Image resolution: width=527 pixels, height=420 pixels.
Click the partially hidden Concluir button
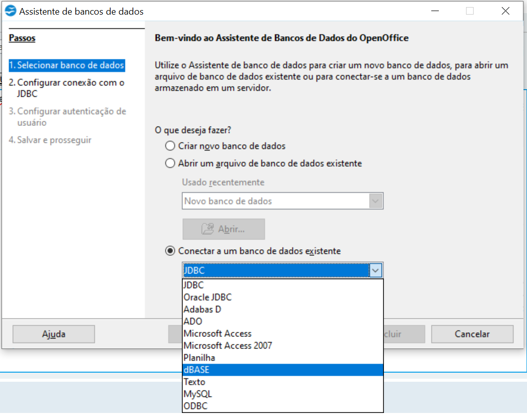click(x=405, y=334)
